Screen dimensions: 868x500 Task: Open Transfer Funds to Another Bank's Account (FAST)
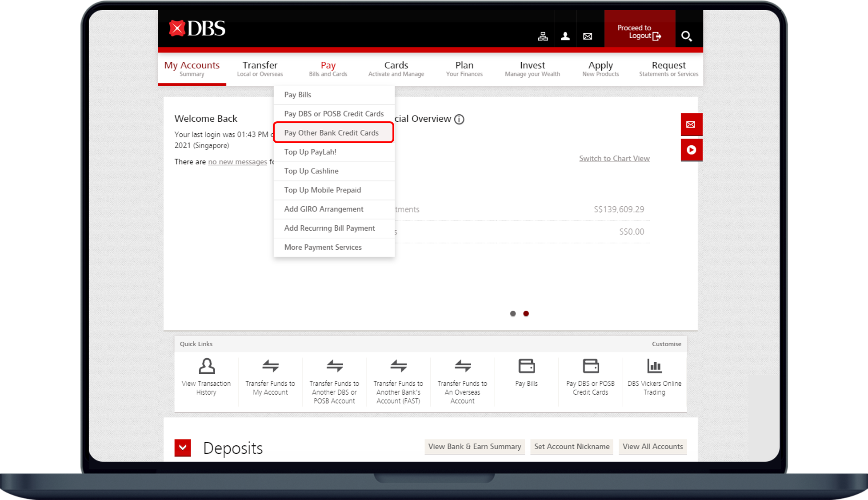point(398,380)
